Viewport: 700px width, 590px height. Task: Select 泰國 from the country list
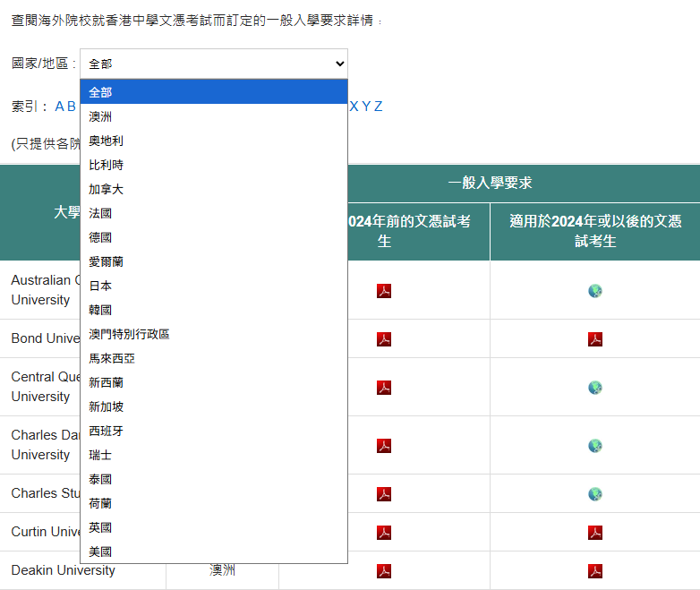point(214,479)
